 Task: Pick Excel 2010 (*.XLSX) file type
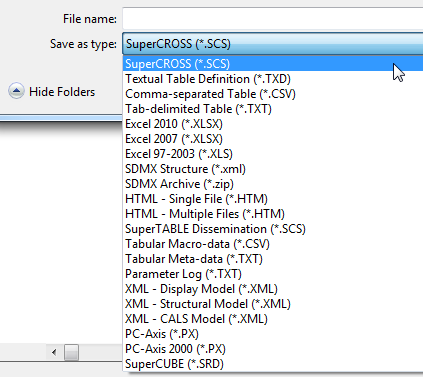[x=273, y=124]
